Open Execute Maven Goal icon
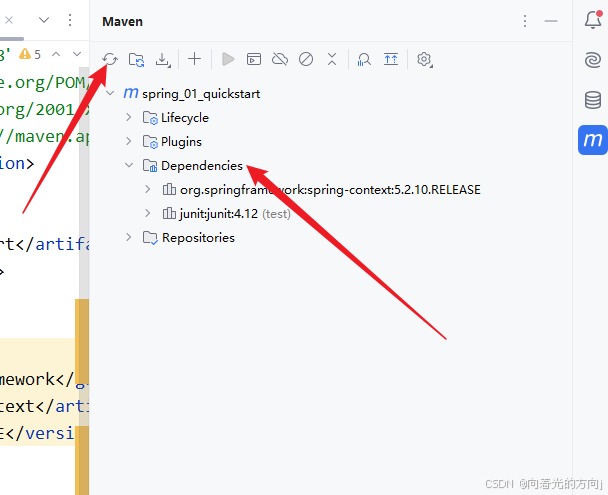The height and width of the screenshot is (495, 608). [x=254, y=59]
